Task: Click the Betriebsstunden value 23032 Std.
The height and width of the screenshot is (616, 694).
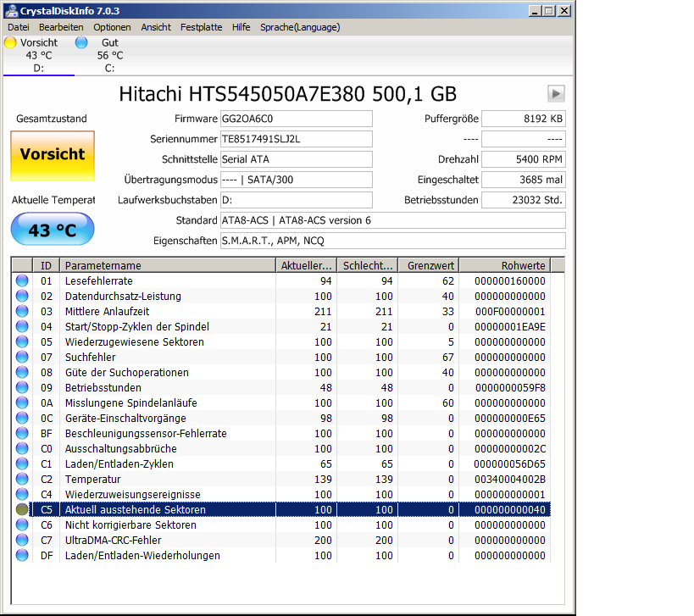Action: [x=524, y=200]
